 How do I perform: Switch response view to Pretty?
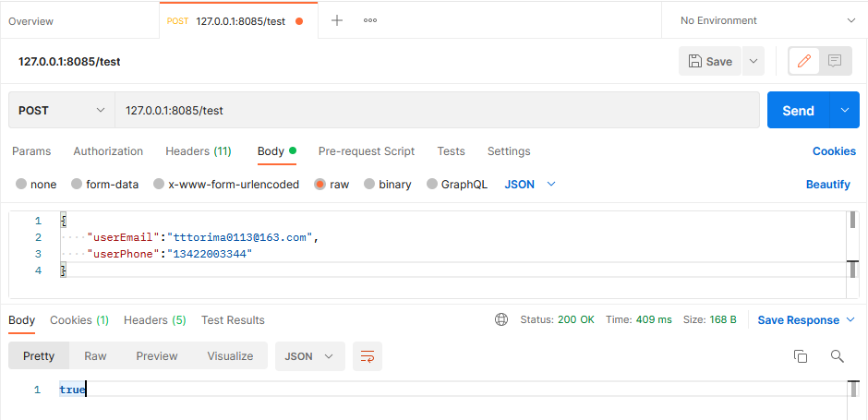39,356
